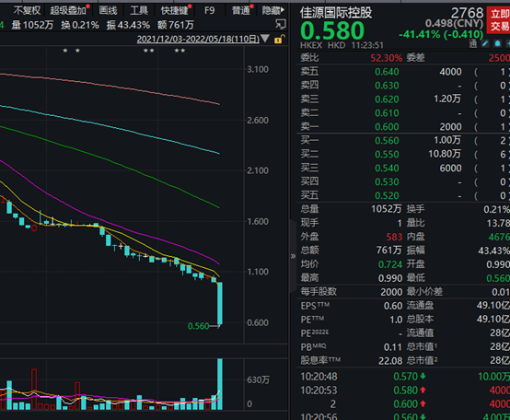Select the 卖四 0.630 ask row
Image resolution: width=510 pixels, height=420 pixels.
pos(403,86)
